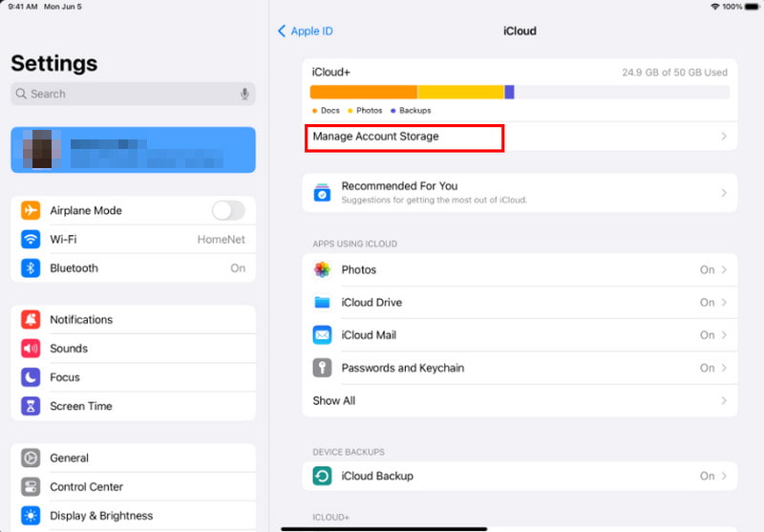
Task: Tap the Wi-Fi status bar indicator
Action: [714, 7]
